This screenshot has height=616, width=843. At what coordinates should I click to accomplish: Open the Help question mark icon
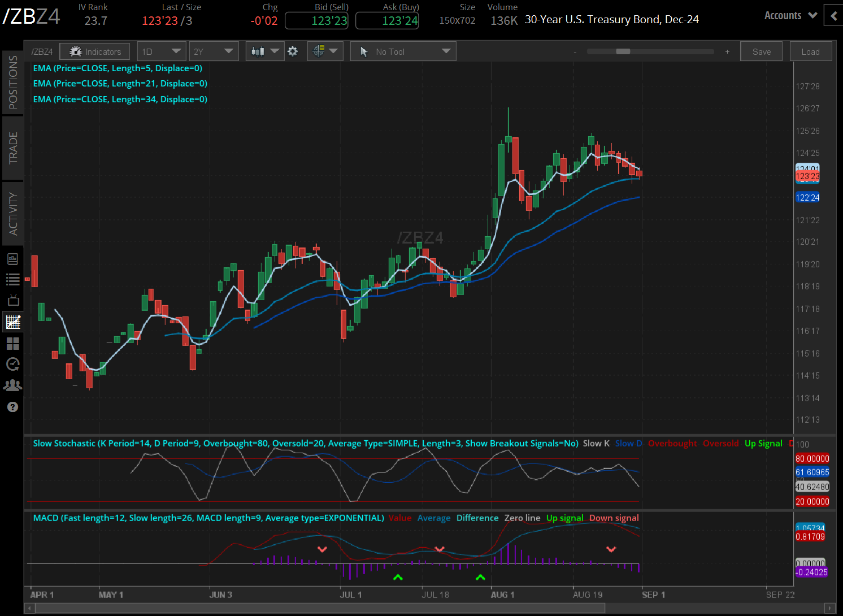pyautogui.click(x=12, y=407)
